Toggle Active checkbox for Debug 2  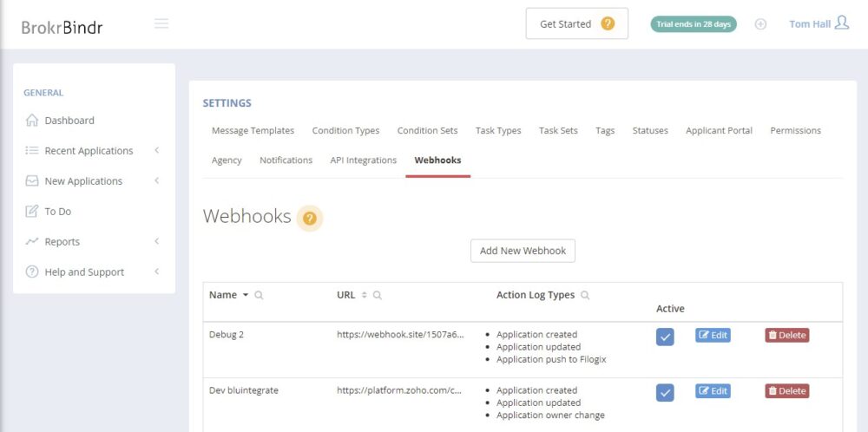[665, 337]
